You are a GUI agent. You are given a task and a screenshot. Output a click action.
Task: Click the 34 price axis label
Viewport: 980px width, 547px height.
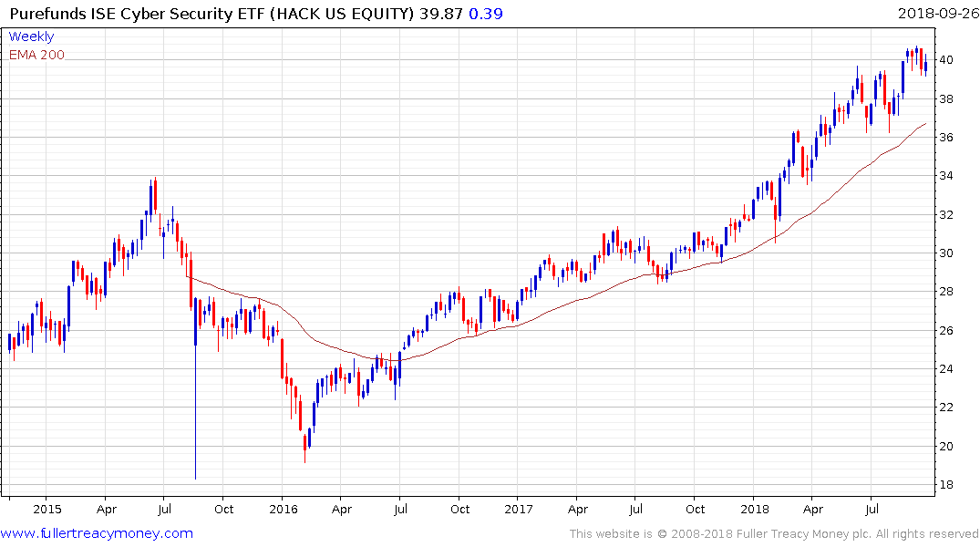pyautogui.click(x=945, y=176)
